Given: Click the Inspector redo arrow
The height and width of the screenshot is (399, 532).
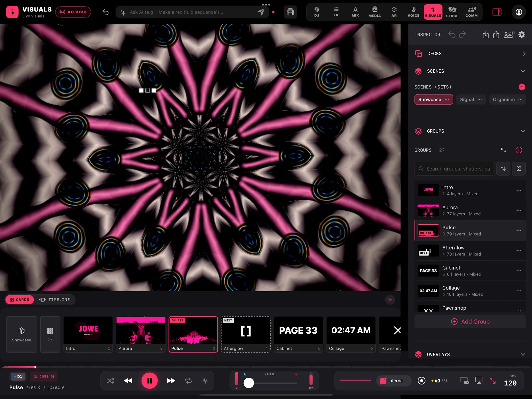Looking at the screenshot, I should pos(462,35).
